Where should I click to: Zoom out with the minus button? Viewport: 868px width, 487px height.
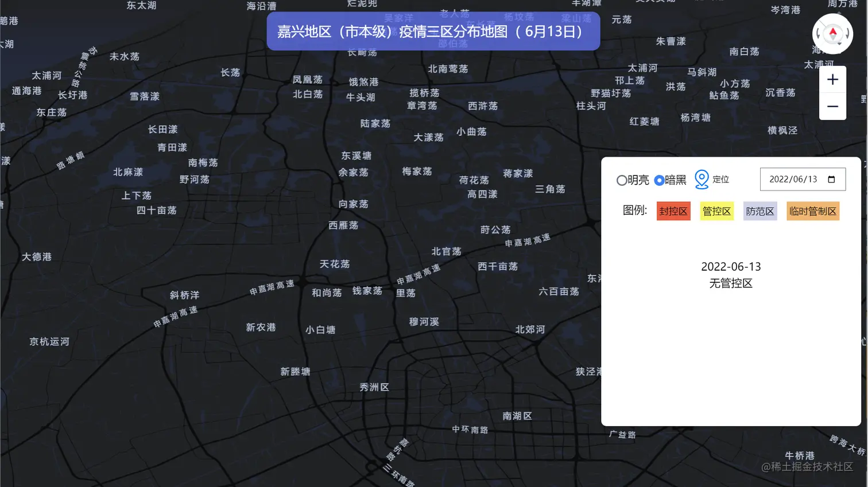tap(832, 107)
